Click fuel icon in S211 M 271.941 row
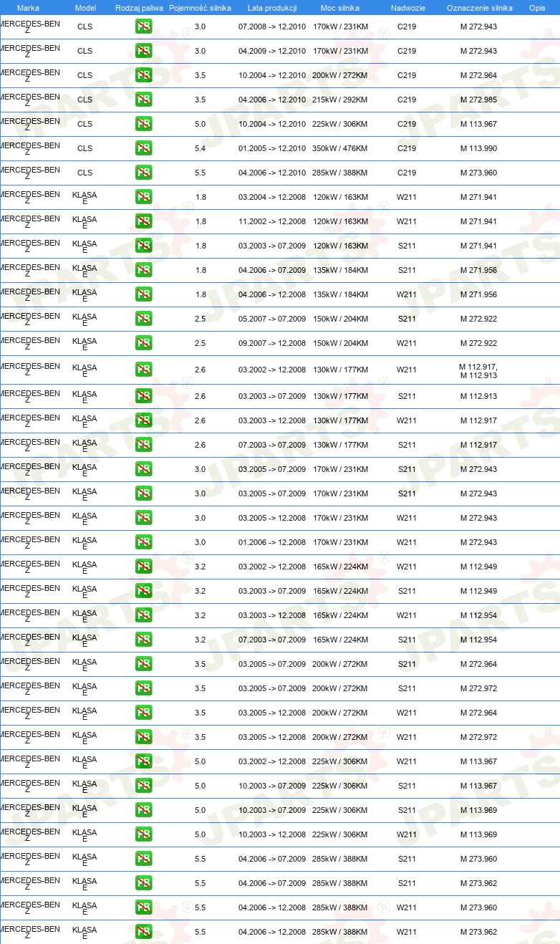560x944 pixels. pyautogui.click(x=143, y=246)
